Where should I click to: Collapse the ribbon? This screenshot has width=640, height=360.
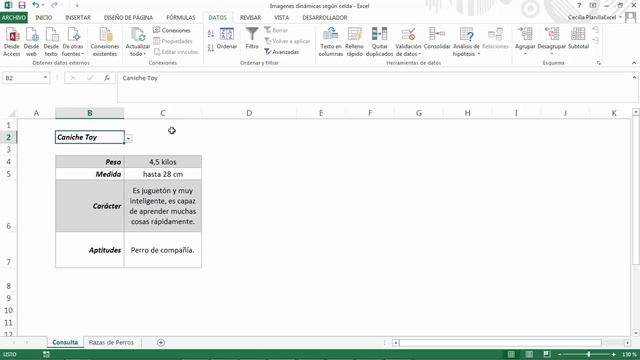[634, 63]
